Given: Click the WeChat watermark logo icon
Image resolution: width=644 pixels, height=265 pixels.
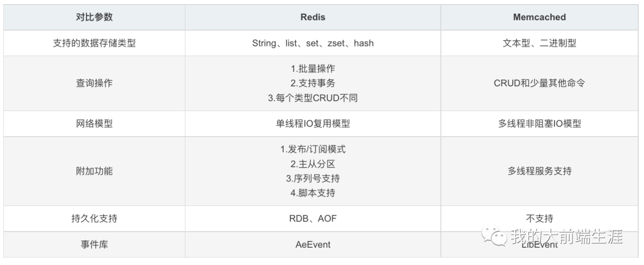Looking at the screenshot, I should click(494, 237).
